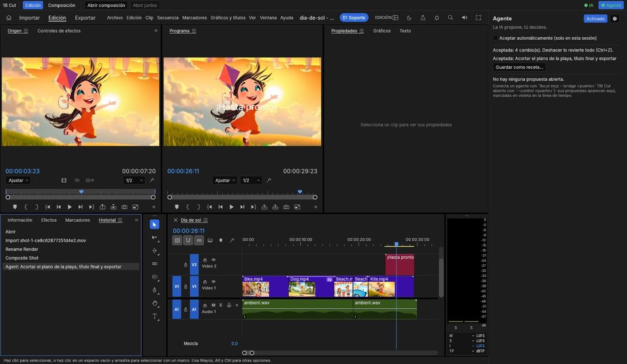
Task: Open the 1/2 resolution dropdown in Origen
Action: [134, 180]
